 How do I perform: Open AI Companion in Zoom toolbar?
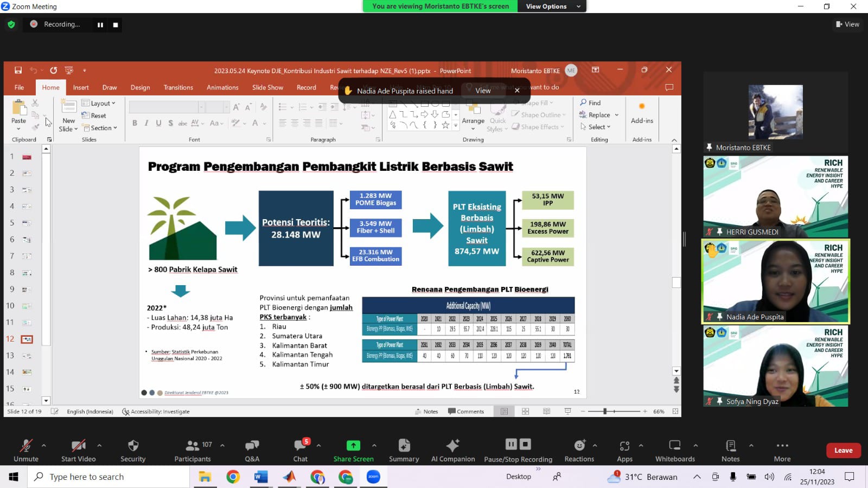click(452, 450)
